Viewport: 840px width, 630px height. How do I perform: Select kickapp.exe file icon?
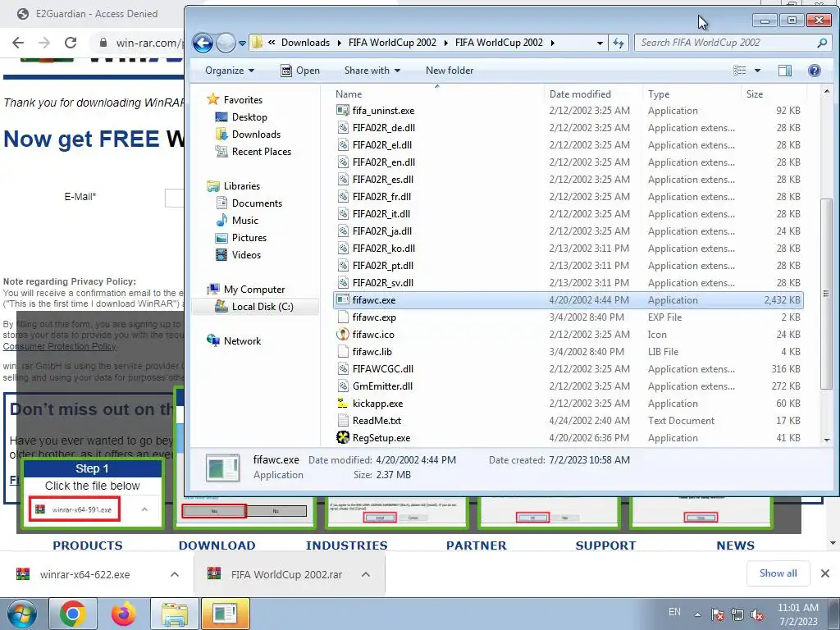(x=343, y=404)
